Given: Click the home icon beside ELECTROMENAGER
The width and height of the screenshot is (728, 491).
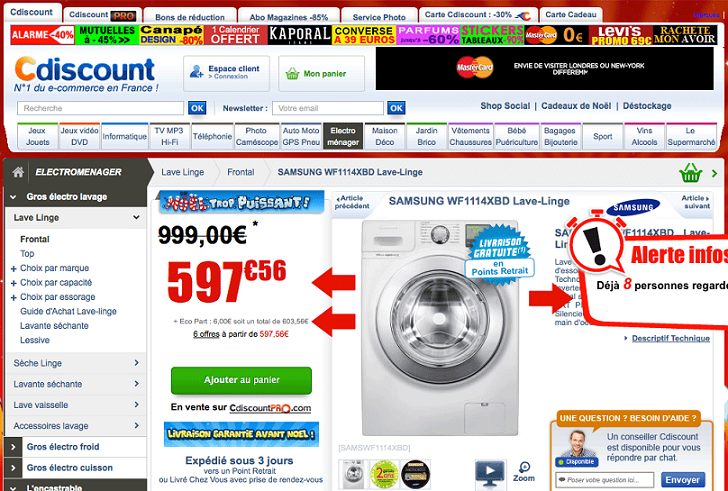Looking at the screenshot, I should pyautogui.click(x=18, y=172).
